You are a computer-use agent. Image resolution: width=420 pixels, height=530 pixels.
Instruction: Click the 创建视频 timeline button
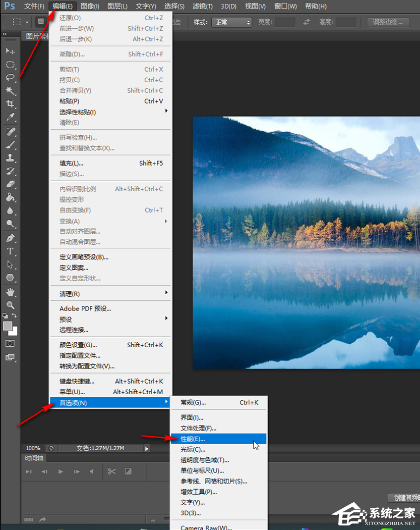404,498
